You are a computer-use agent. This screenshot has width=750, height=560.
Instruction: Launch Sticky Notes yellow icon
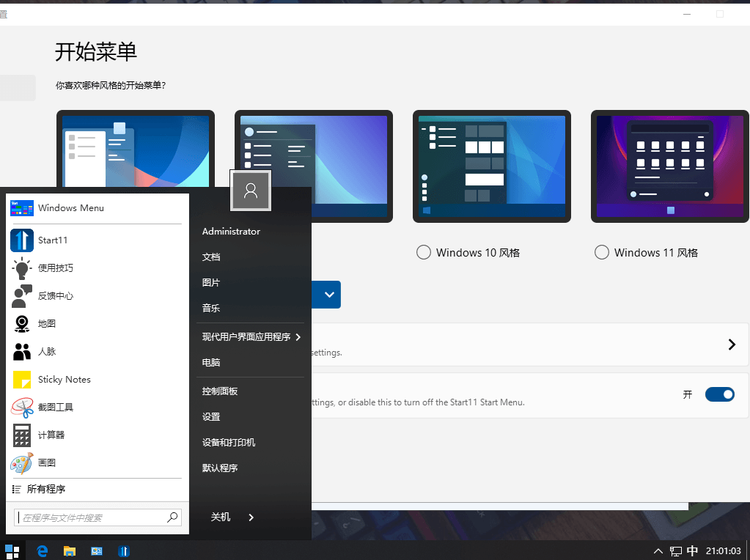point(22,380)
